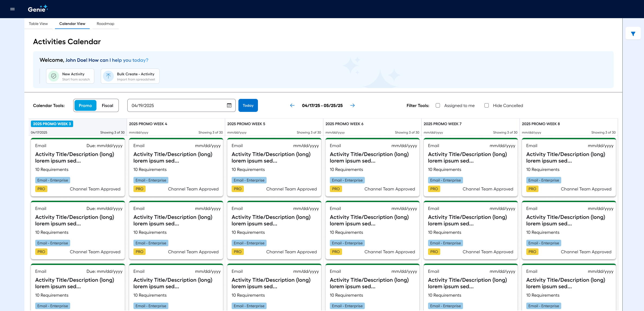Screen dimensions: 644x311
Task: Select the Promo calendar mode
Action: click(x=85, y=105)
